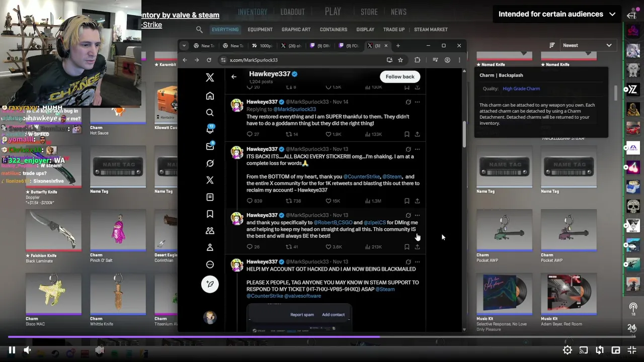Viewport: 644px width, 362px height.
Task: Open the video player settings gear
Action: click(567, 350)
